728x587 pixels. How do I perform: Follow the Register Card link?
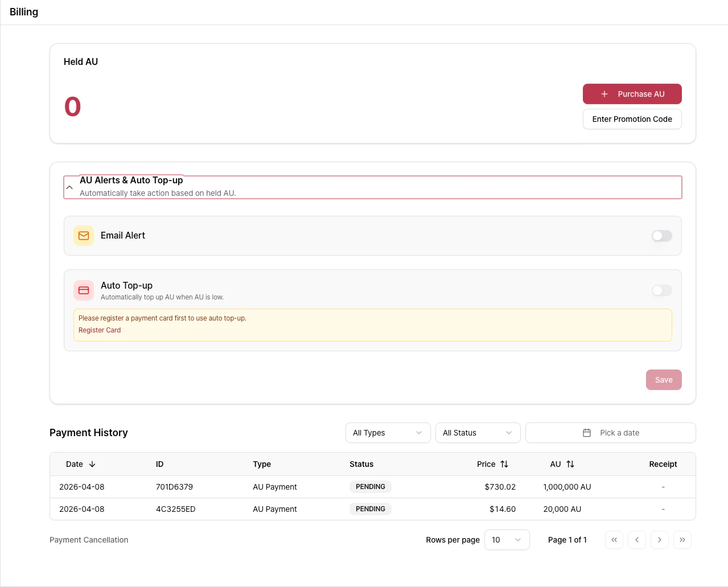click(100, 330)
